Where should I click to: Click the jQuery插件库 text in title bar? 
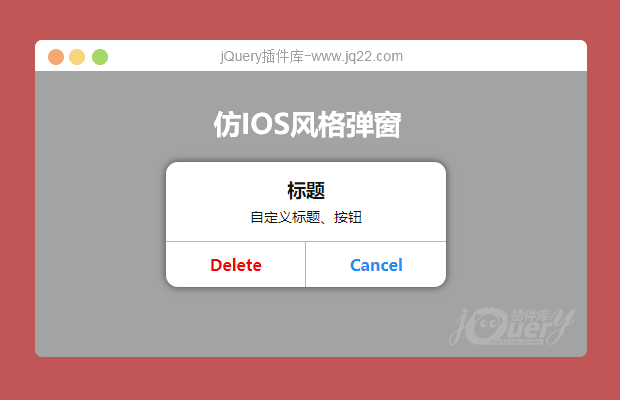(x=262, y=57)
